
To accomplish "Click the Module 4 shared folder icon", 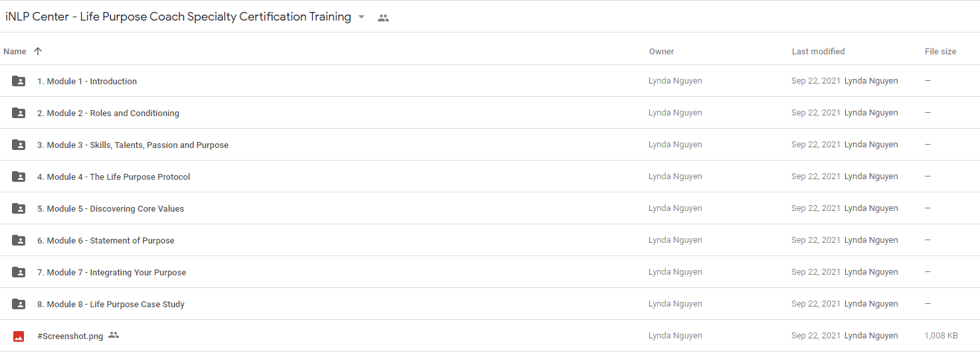I will [19, 176].
